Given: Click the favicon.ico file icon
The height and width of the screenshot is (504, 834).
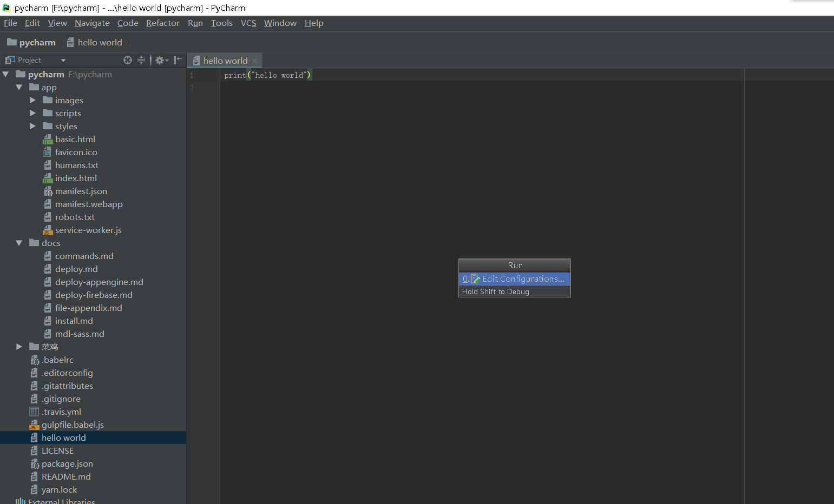Looking at the screenshot, I should 48,152.
